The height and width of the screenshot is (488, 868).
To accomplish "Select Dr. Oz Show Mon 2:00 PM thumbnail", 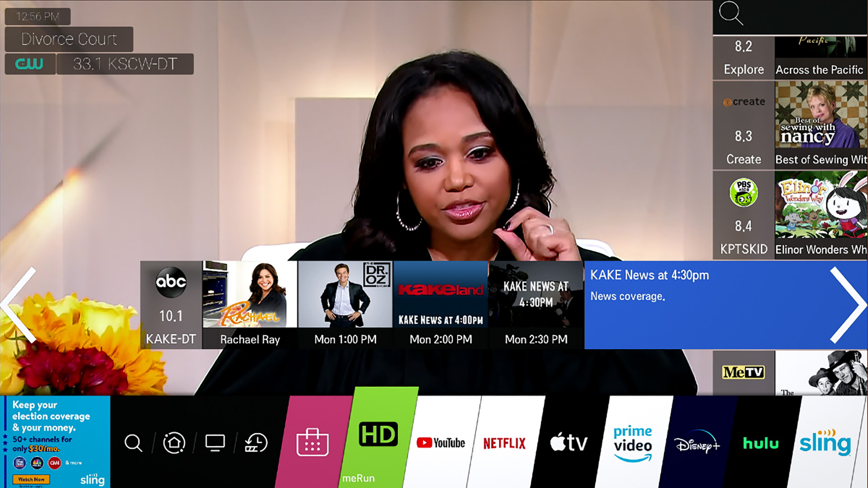I will click(x=345, y=303).
